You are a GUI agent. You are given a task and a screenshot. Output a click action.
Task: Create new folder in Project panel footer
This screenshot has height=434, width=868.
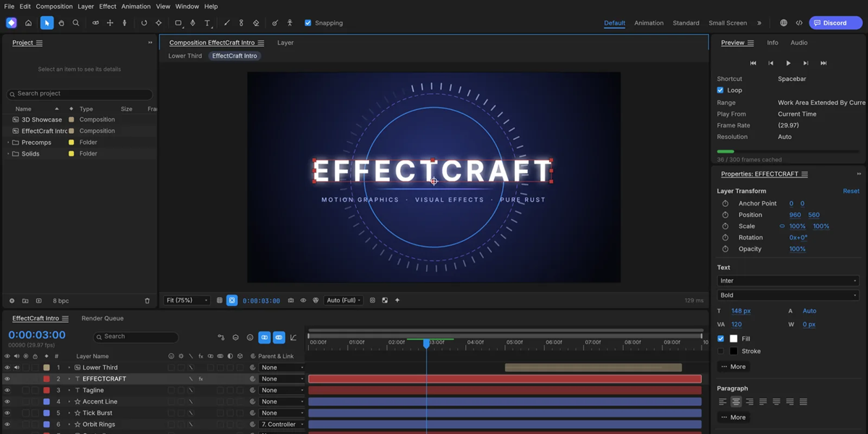(25, 301)
